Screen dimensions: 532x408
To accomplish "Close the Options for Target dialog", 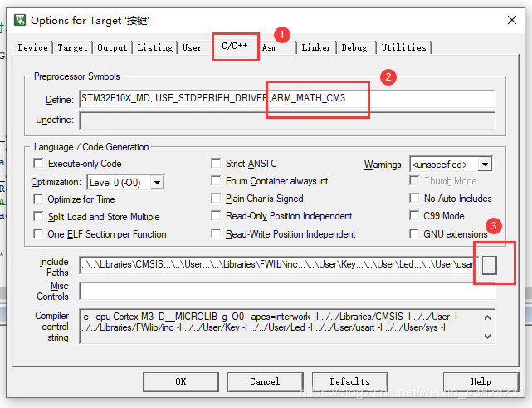I will [x=511, y=20].
